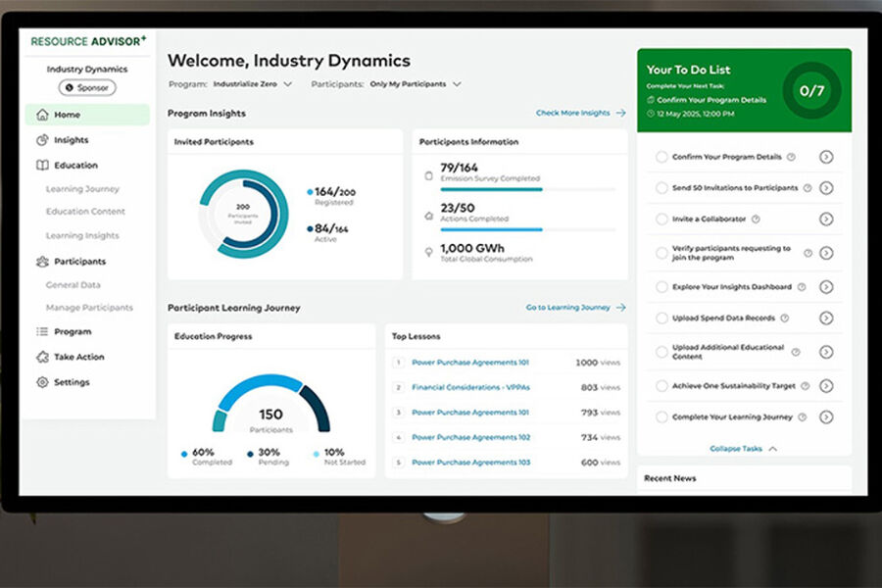Click the Take Action puzzle icon

pos(42,357)
